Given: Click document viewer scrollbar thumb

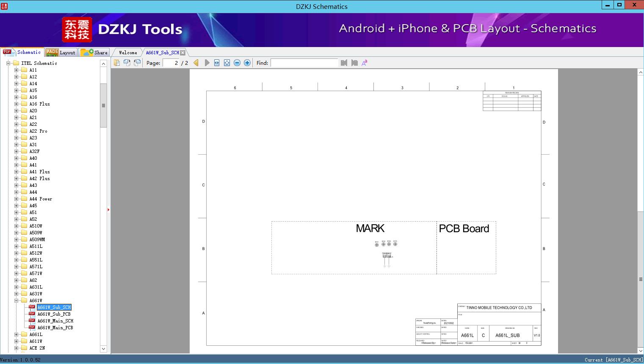Looking at the screenshot, I should (641, 280).
